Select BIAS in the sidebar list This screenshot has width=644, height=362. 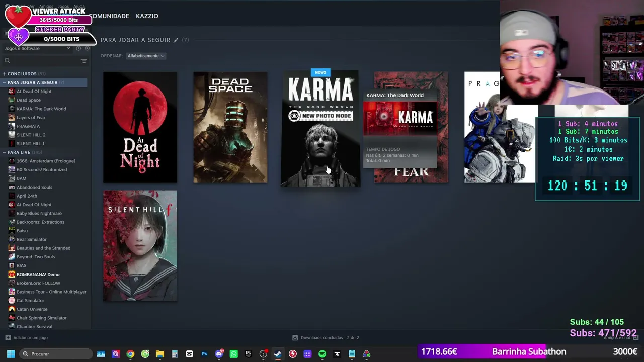click(x=21, y=265)
